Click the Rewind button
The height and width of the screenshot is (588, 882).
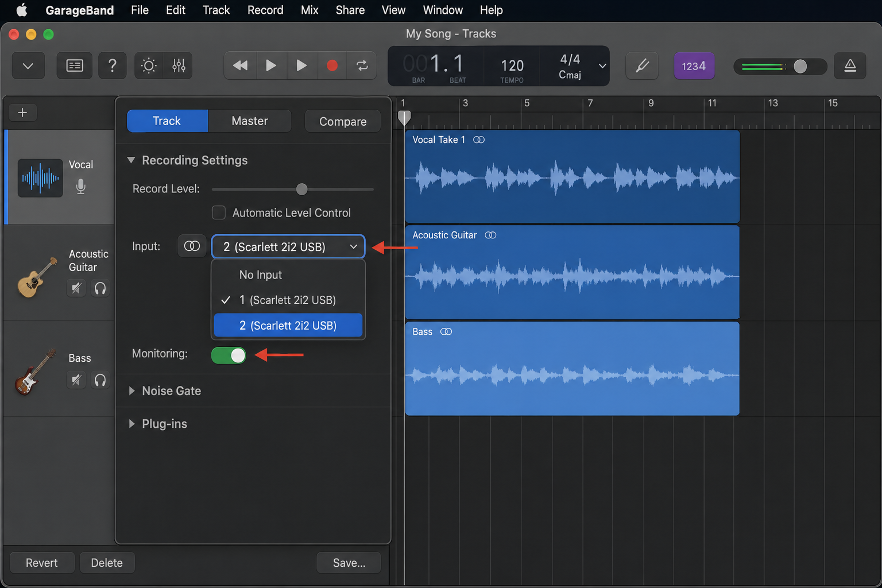[x=240, y=65]
